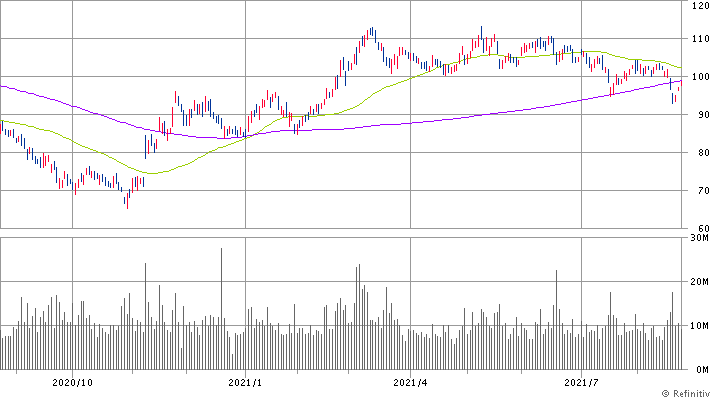Click the 90 price axis label

704,115
